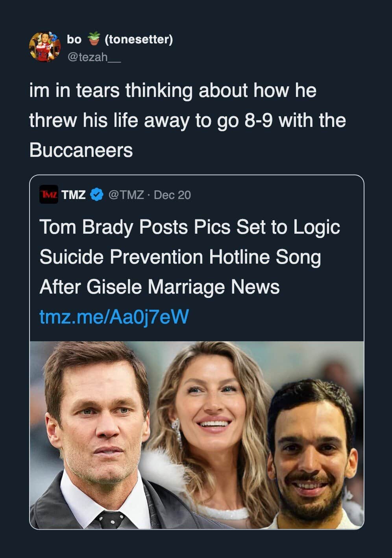Click the red TMZ logo avatar
Viewport: 392px width, 558px height.
(x=49, y=194)
